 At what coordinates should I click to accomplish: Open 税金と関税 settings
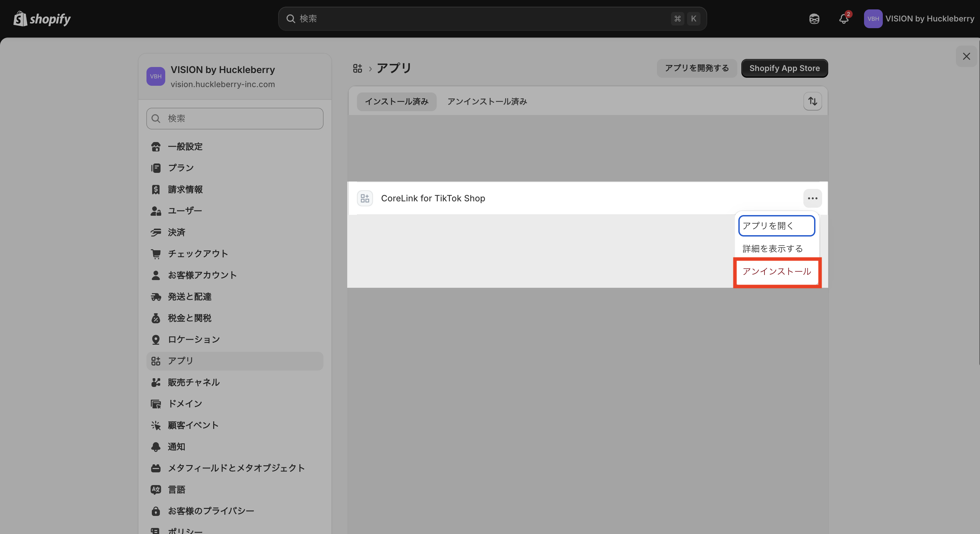pyautogui.click(x=189, y=318)
